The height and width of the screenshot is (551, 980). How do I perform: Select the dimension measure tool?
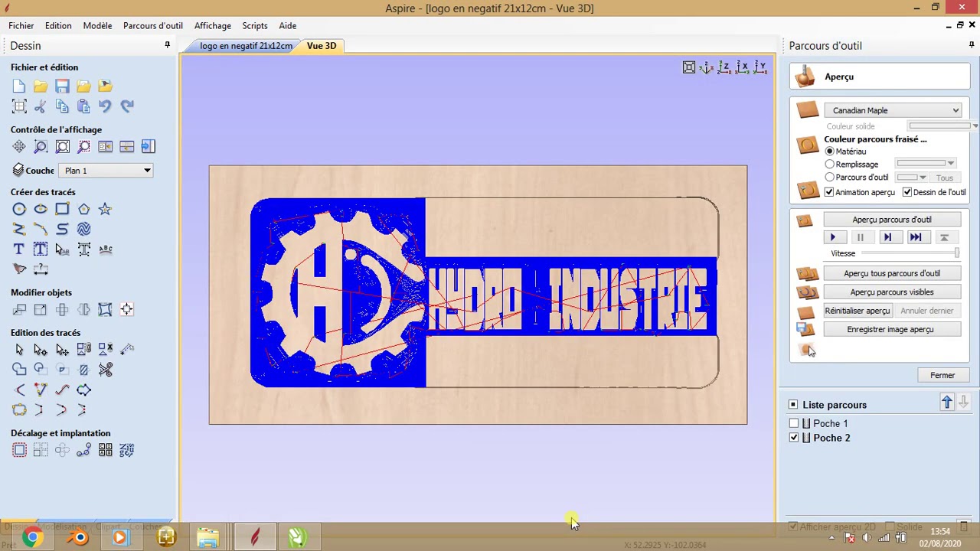(x=41, y=269)
